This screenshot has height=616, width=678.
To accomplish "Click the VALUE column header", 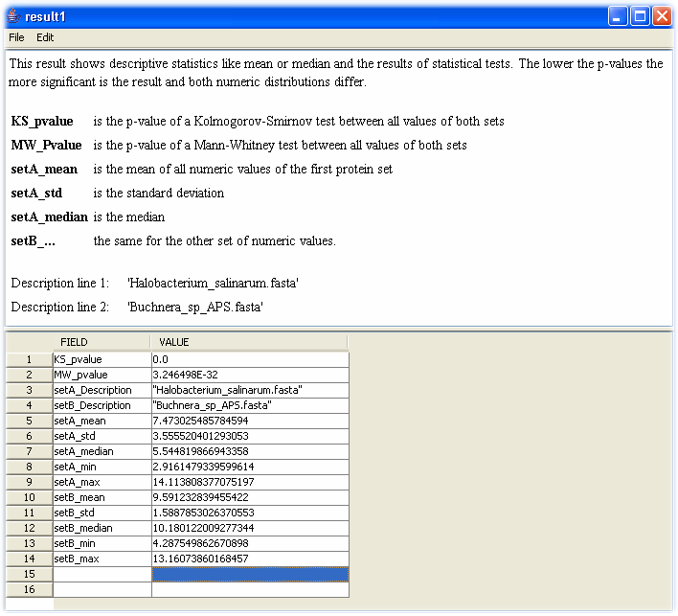I will click(x=250, y=342).
